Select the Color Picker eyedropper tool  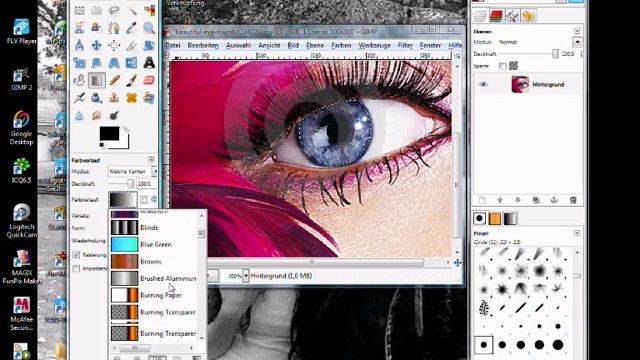pos(131,28)
